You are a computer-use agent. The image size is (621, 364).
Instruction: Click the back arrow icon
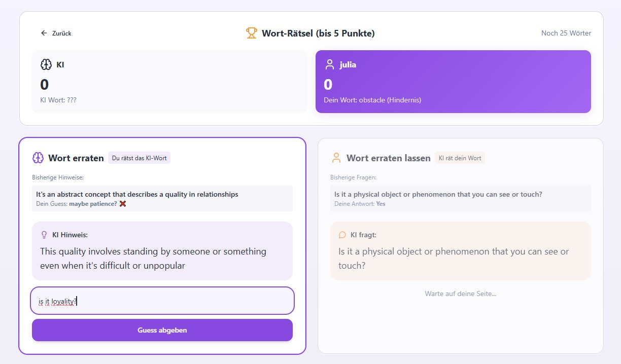pos(44,33)
